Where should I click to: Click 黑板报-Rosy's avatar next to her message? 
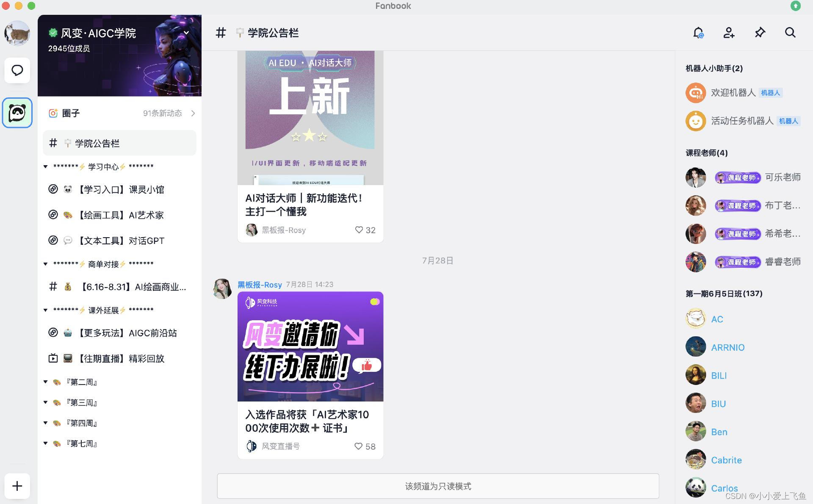point(222,289)
